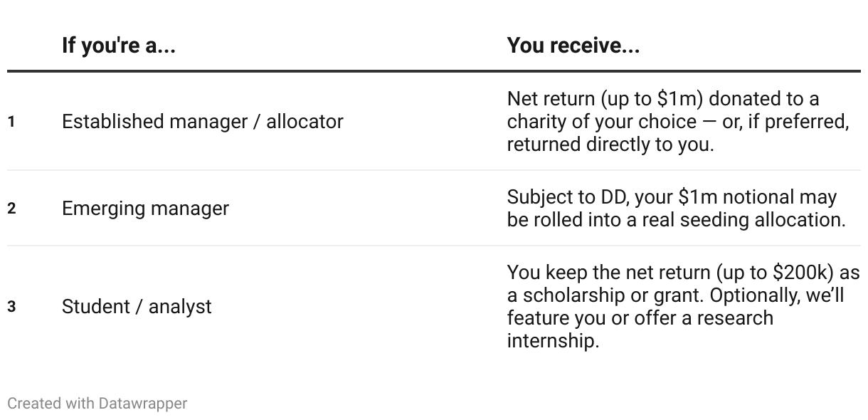Select row number 1
The image size is (868, 420).
point(11,122)
